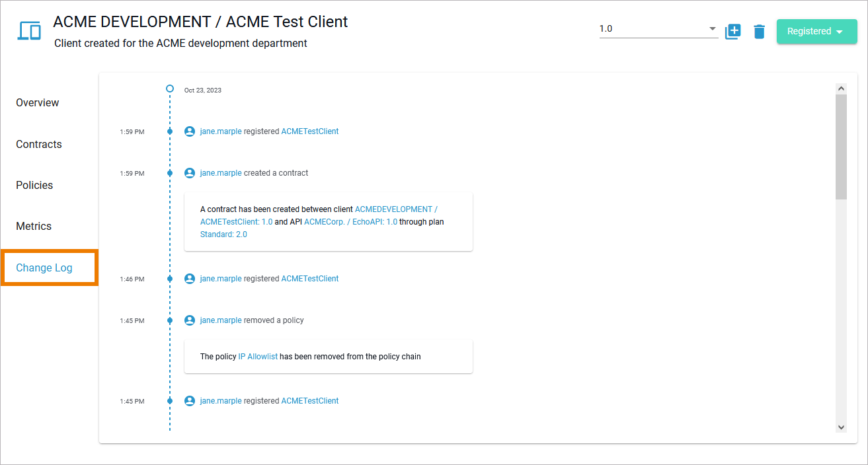
Task: Open the IP Allowlist policy link
Action: [258, 357]
